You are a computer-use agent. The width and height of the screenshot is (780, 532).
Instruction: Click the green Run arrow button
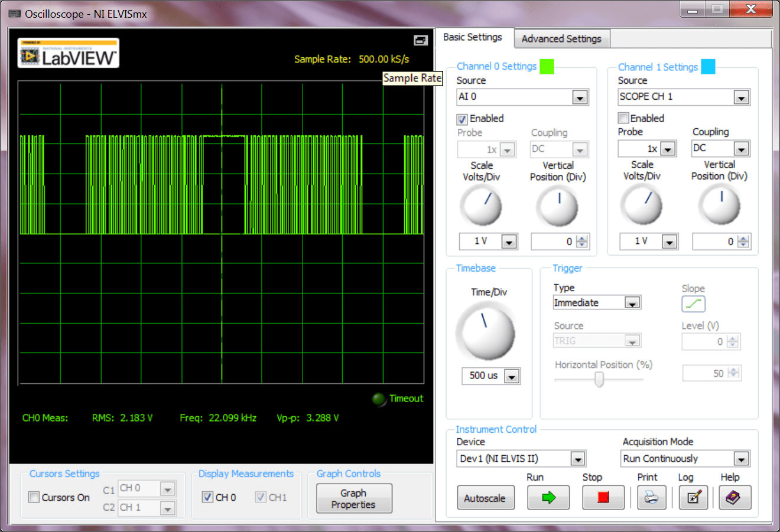tap(548, 497)
